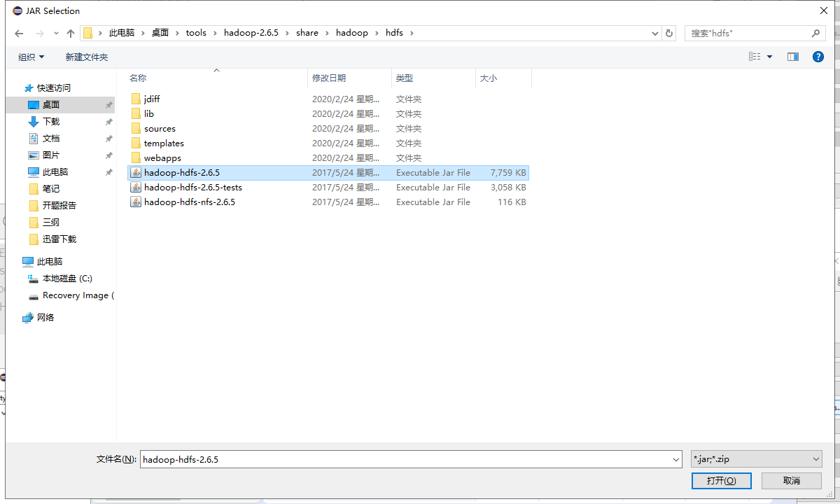This screenshot has height=504, width=840.
Task: Select 此电脑 in address breadcrumb
Action: point(121,33)
